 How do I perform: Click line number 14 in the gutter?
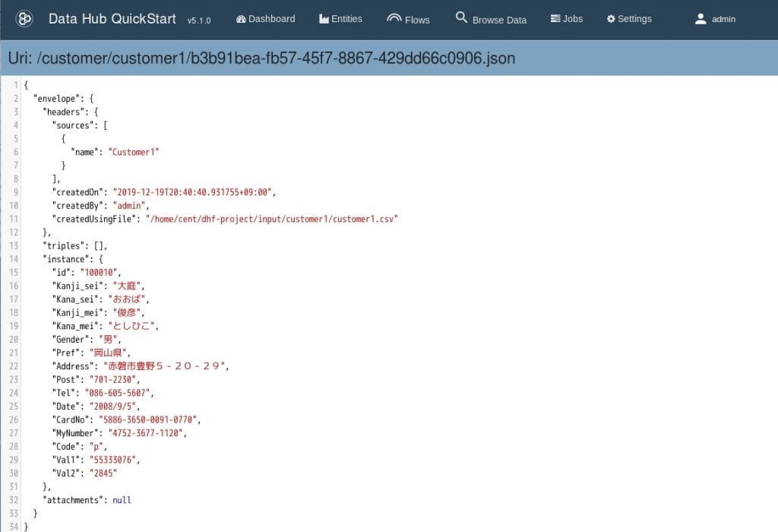(x=14, y=259)
